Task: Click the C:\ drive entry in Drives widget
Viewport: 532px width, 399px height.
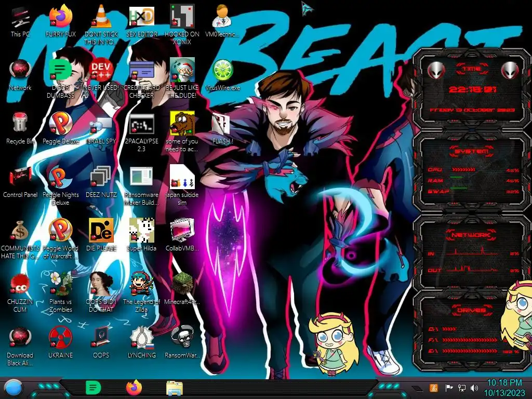Action: coord(442,329)
